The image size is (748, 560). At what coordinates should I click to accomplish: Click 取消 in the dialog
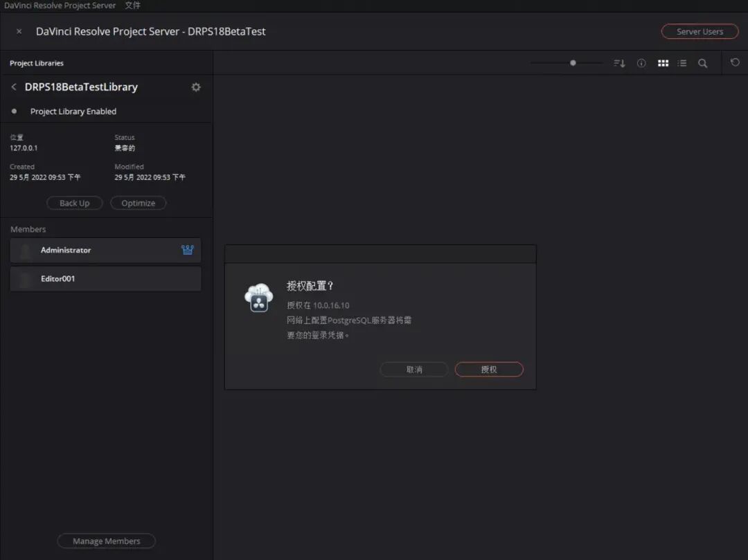pos(414,370)
